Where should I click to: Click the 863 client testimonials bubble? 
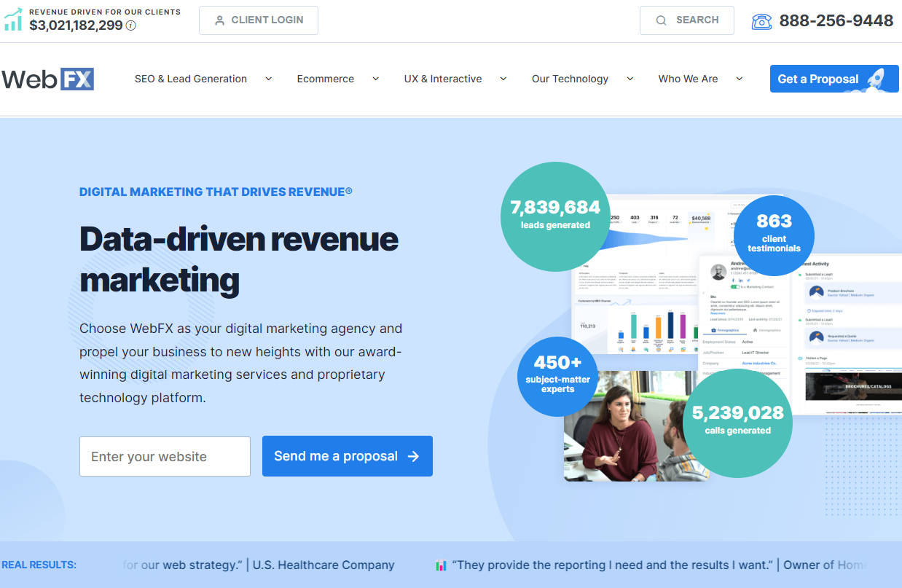point(774,235)
